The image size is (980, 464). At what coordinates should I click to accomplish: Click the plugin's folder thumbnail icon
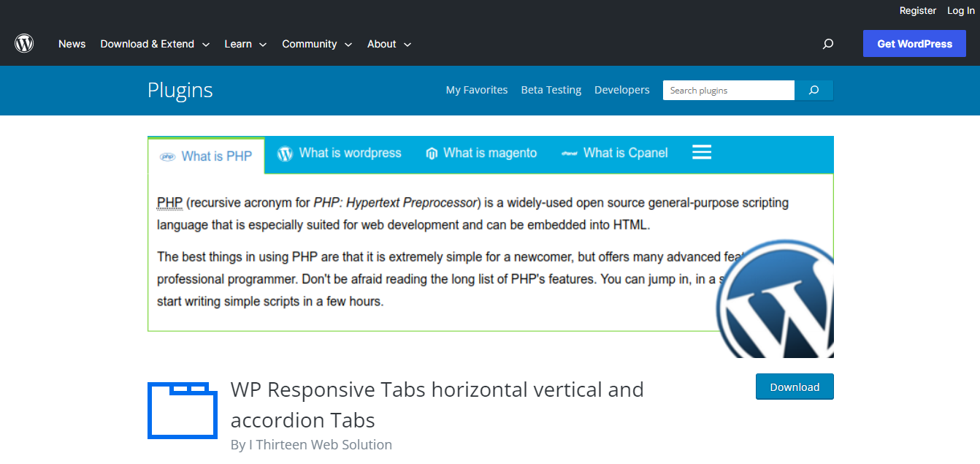[x=183, y=411]
